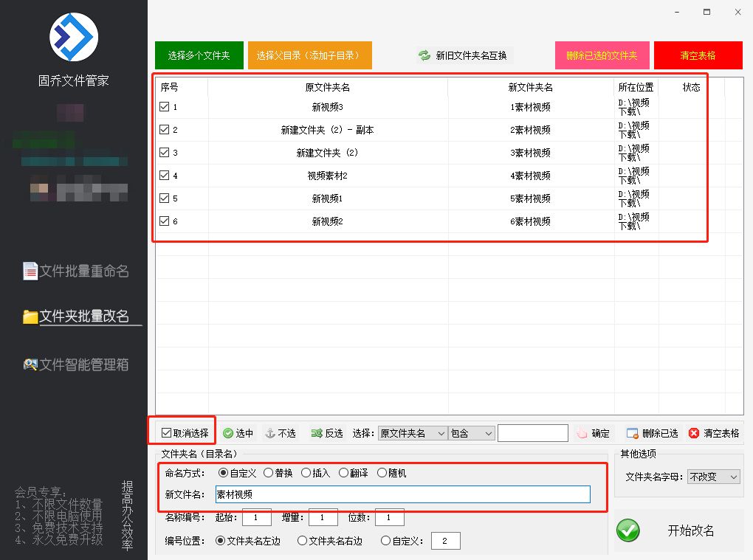
Task: Click the 1素材视频 cell
Action: pyautogui.click(x=531, y=107)
